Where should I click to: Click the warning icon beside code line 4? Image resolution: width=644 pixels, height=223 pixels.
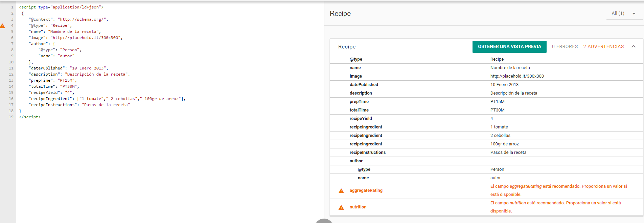point(3,26)
